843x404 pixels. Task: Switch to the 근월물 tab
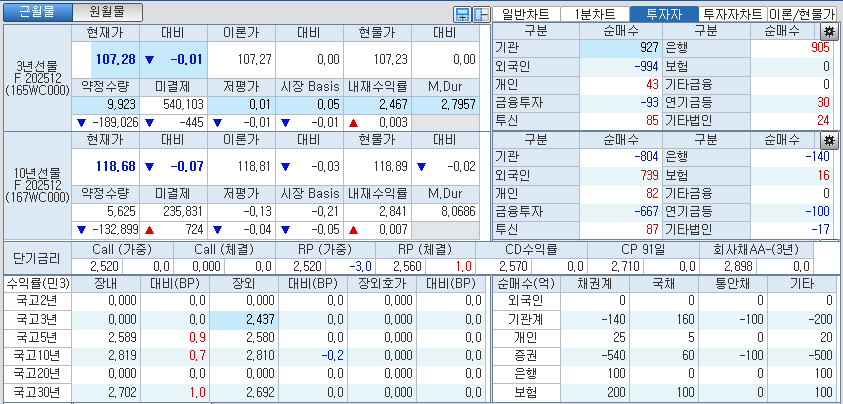tap(37, 12)
